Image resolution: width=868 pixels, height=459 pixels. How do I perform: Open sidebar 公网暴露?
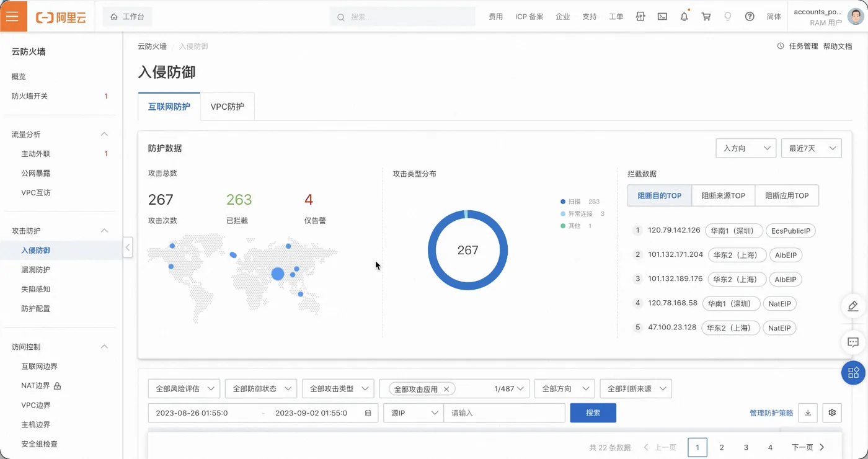(36, 173)
